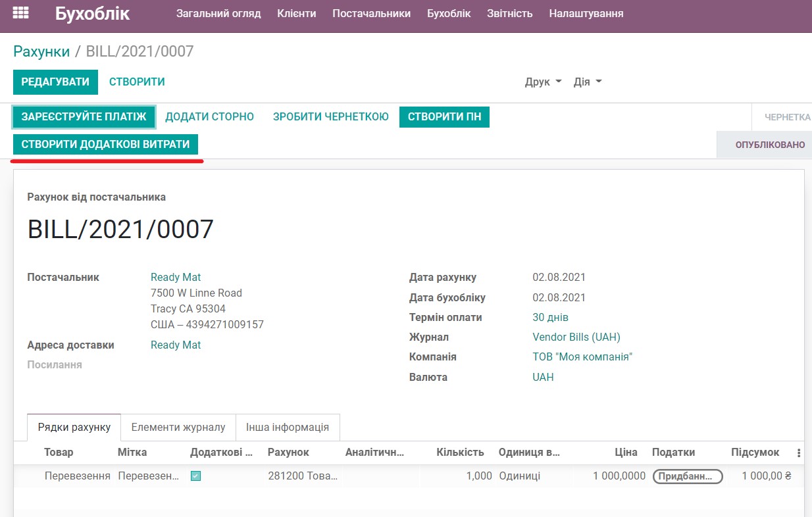This screenshot has width=812, height=517.
Task: Navigate back via Рахунки breadcrumb
Action: [41, 50]
